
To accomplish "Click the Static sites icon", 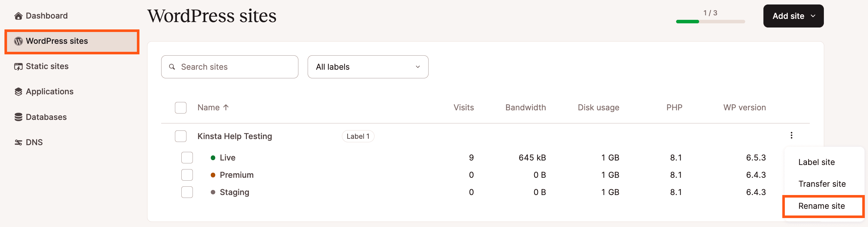I will tap(18, 67).
